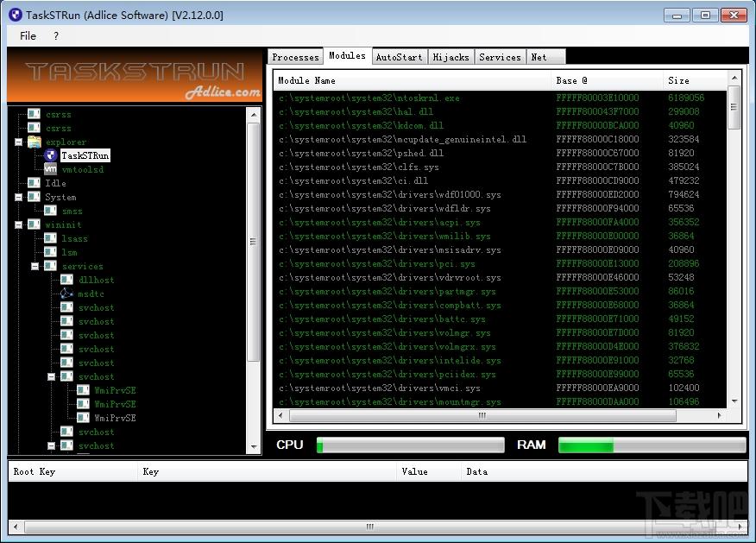Viewport: 756px width, 543px height.
Task: Click the size value 6189056
Action: coord(686,98)
